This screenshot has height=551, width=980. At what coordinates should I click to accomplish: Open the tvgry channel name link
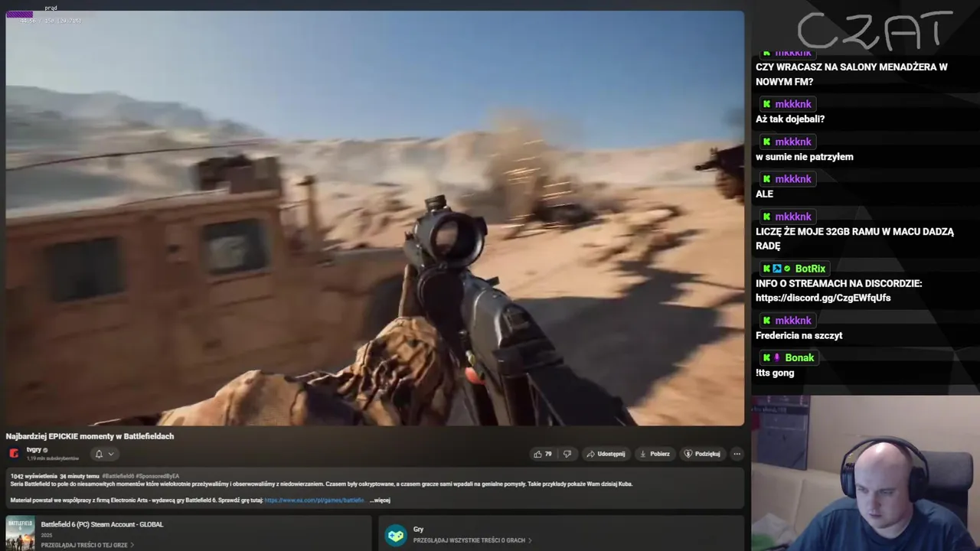pos(34,450)
